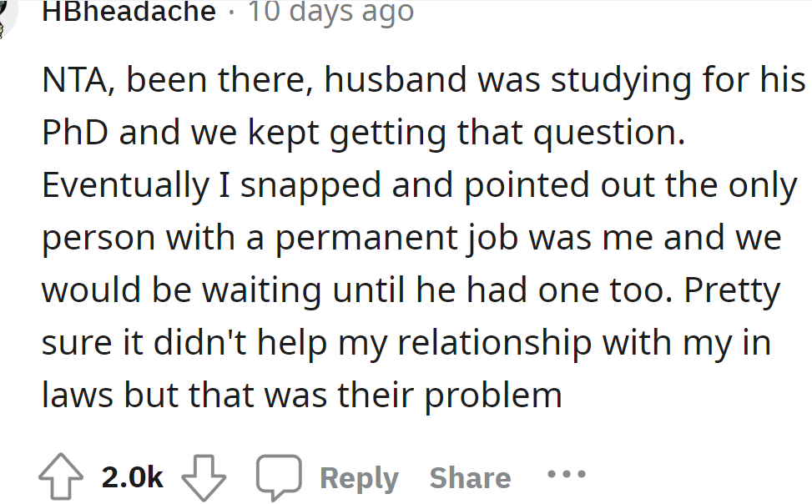Screen dimensions: 812x504
Task: Click the word "problem" ending the comment
Action: pyautogui.click(x=493, y=396)
